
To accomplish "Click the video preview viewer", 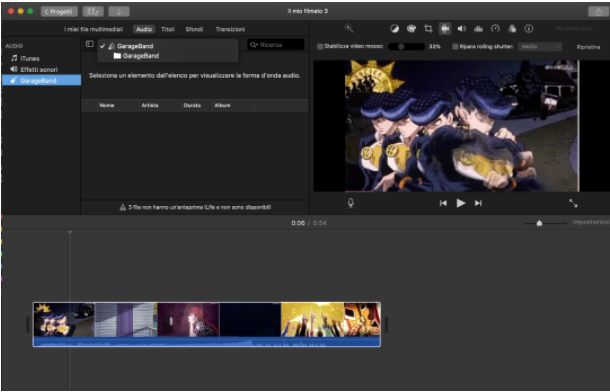I will pos(462,126).
